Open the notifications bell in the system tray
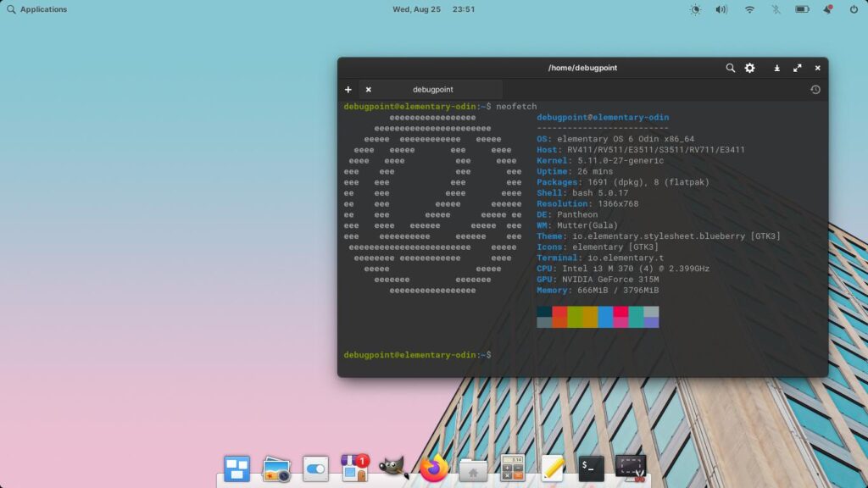The height and width of the screenshot is (488, 868). [826, 9]
